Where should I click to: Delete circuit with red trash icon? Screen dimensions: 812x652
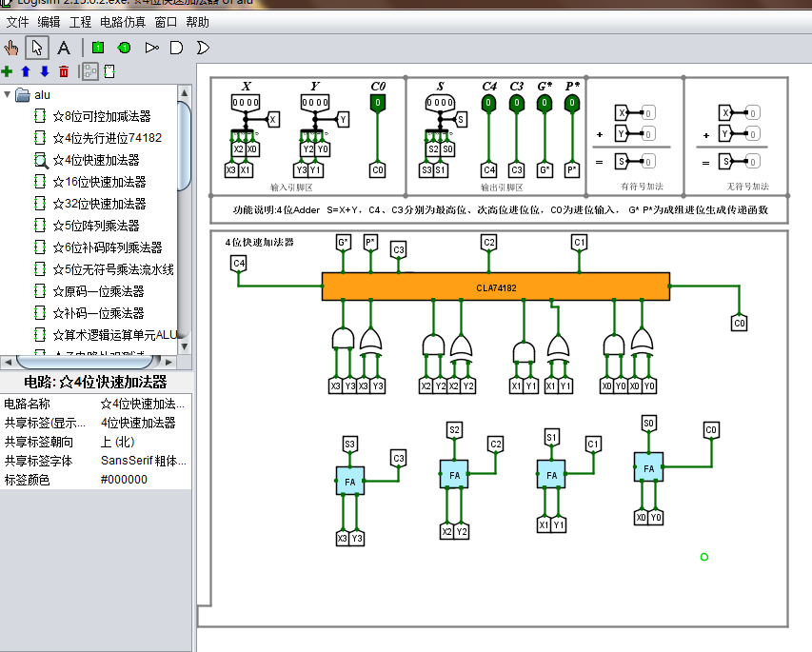(64, 71)
